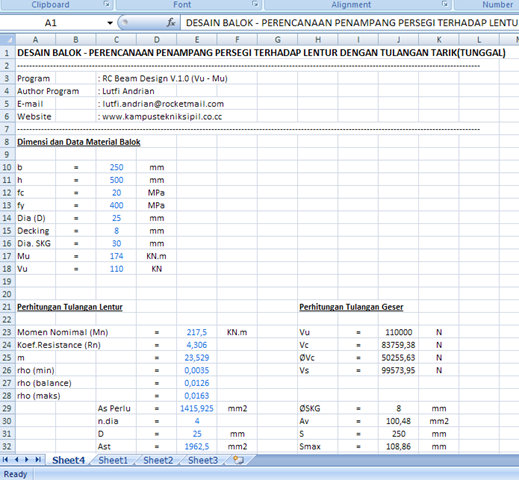Expand the Name Box dropdown arrow
519x480 pixels.
(x=110, y=23)
